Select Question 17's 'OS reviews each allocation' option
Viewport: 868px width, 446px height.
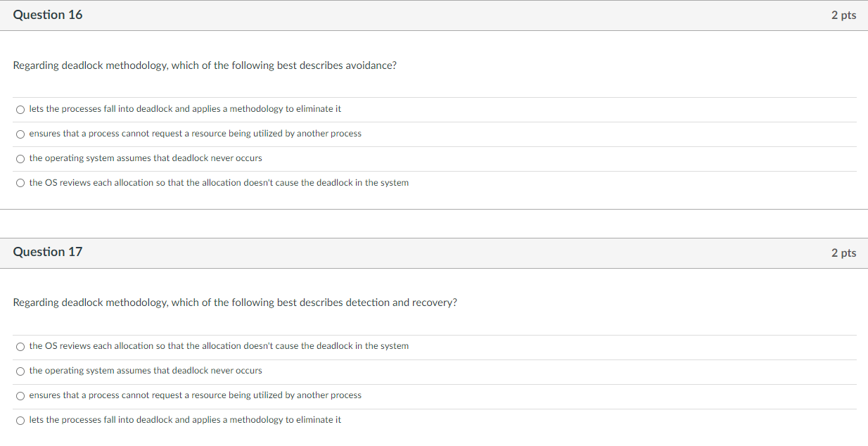coord(219,346)
